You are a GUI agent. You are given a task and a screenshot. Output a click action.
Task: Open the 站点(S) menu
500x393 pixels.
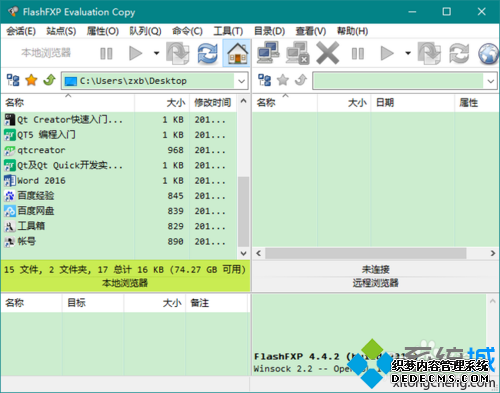61,31
